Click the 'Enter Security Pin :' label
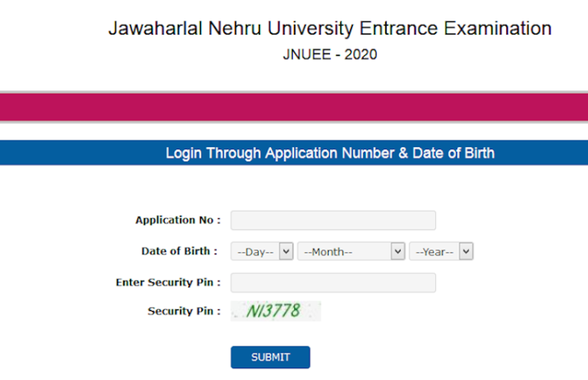Image resolution: width=588 pixels, height=380 pixels. (168, 283)
